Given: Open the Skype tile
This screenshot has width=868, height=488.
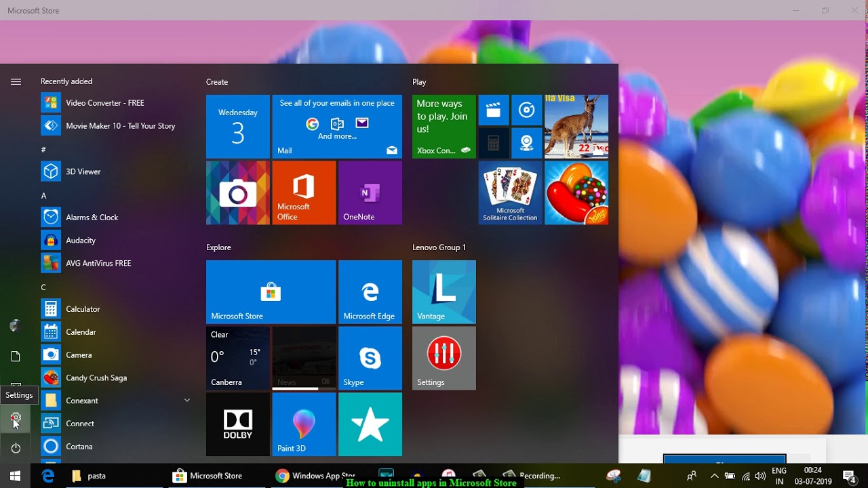Looking at the screenshot, I should pyautogui.click(x=370, y=359).
